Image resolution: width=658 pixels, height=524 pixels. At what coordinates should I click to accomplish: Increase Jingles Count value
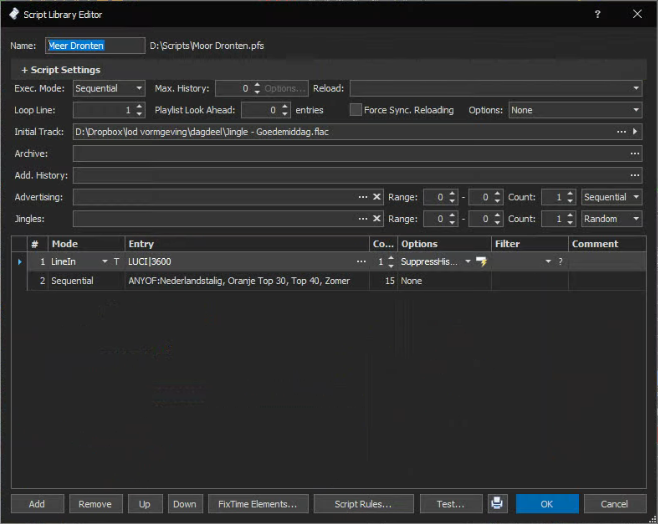click(570, 216)
